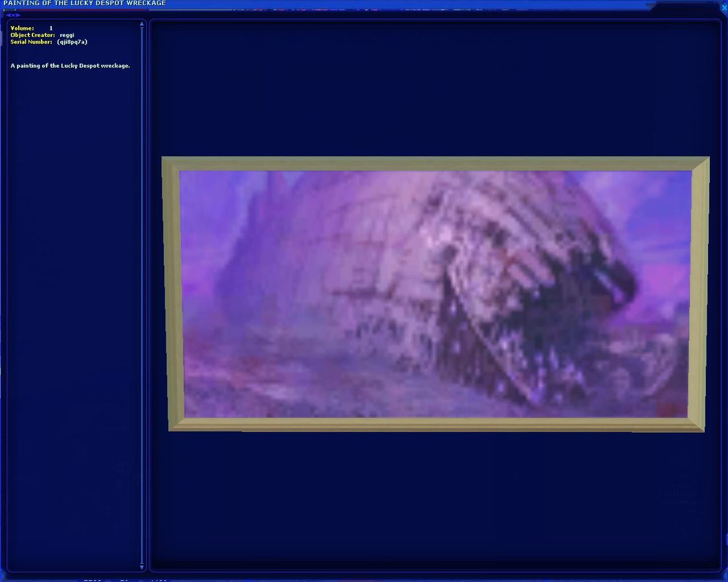
Task: Click the creator name 'reggi'
Action: (x=67, y=35)
